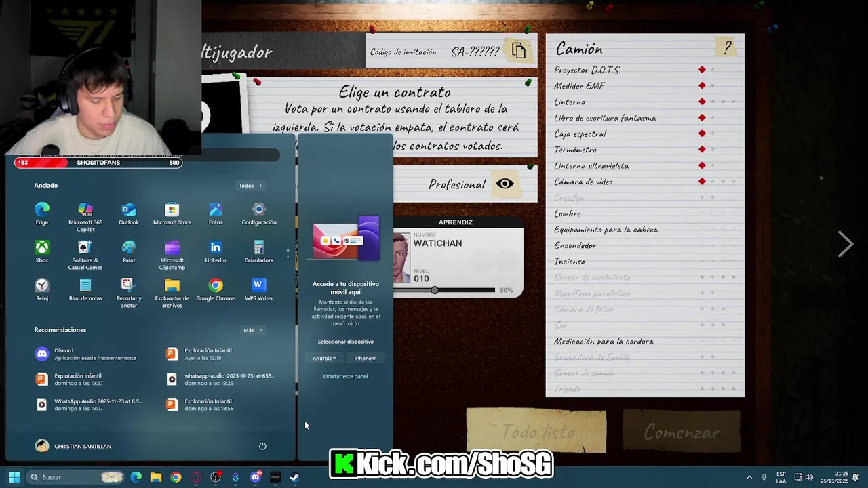Click Ocultar este panel link
Screen dimensions: 868x488
[x=345, y=376]
